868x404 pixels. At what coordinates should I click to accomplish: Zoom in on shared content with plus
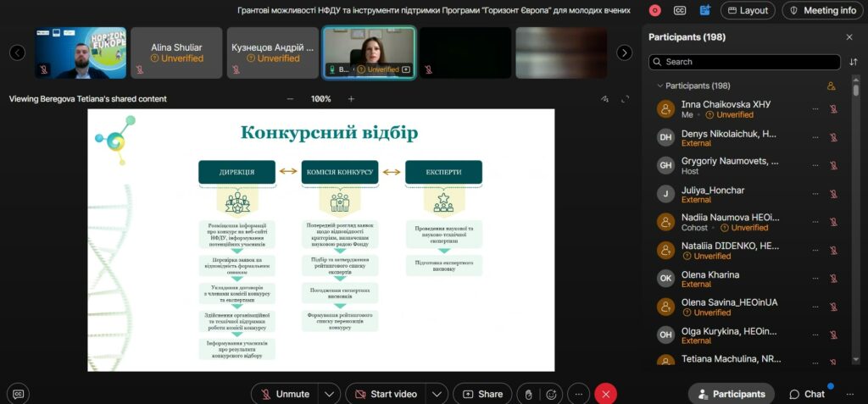[x=351, y=99]
